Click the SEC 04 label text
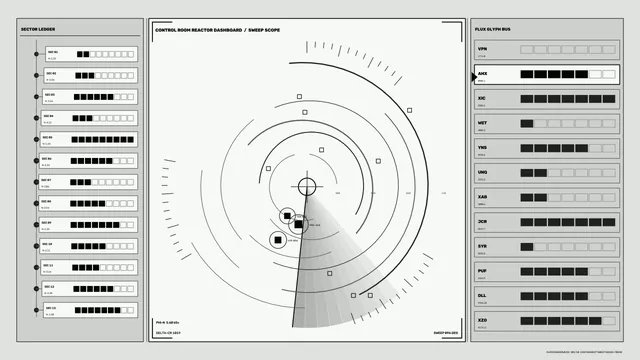 pos(48,116)
